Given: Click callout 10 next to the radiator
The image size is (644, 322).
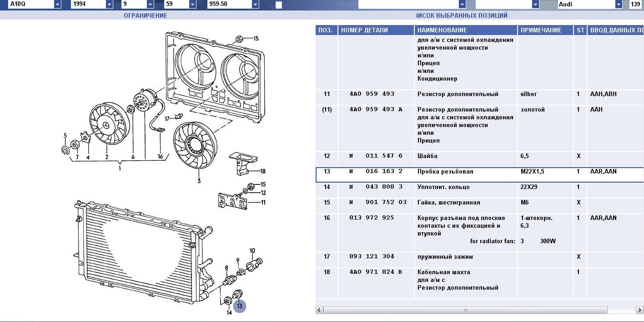Looking at the screenshot, I should point(252,250).
